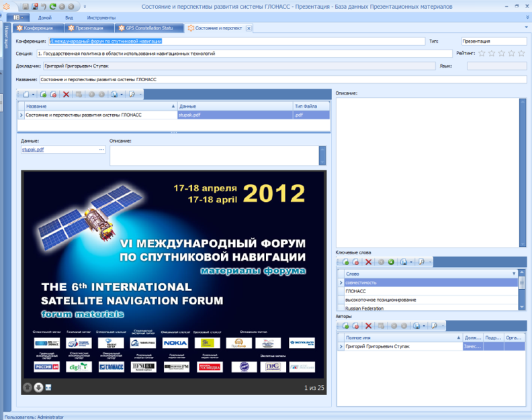The height and width of the screenshot is (420, 532).
Task: Click the Save and close icon with red mark
Action: pos(35,7)
